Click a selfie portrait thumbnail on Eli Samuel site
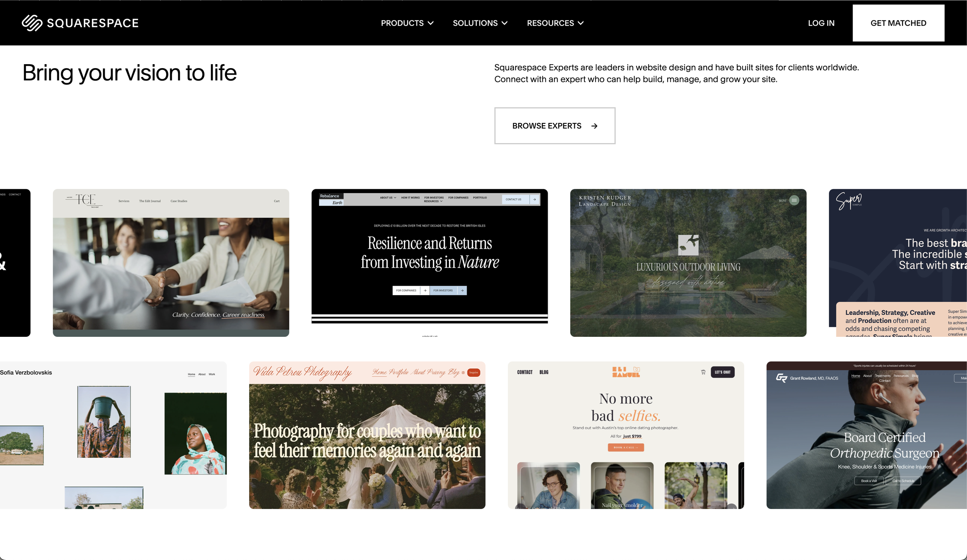 click(622, 485)
